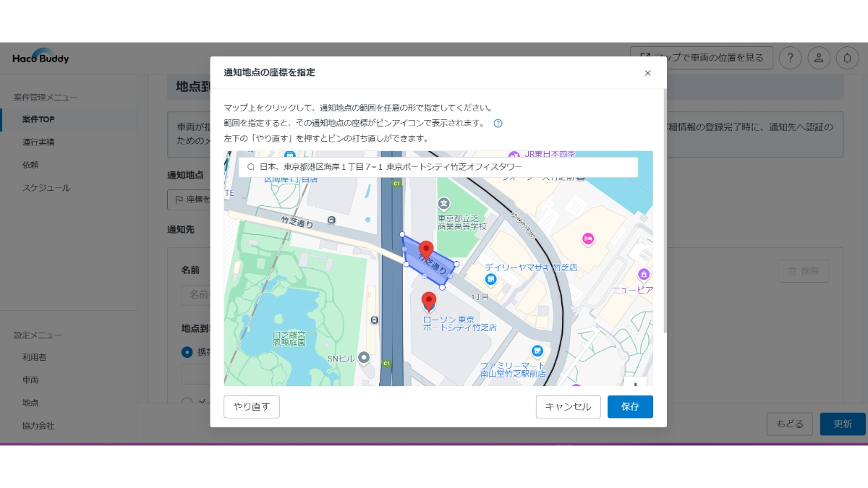Click the デイリーヤマザキ 竹芝店 text label

[532, 267]
